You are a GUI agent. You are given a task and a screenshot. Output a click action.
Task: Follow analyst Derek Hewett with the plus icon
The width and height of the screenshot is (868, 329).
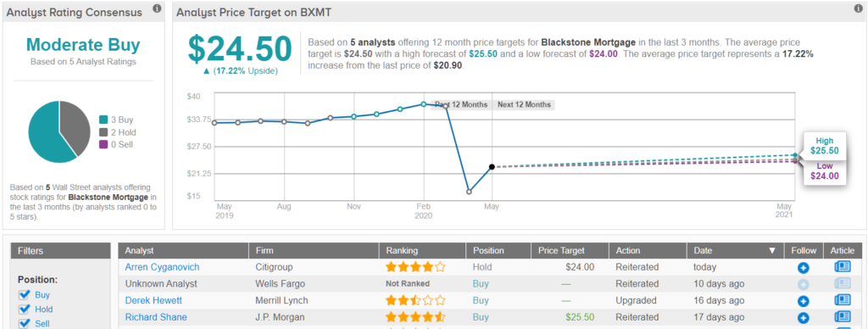coord(804,302)
